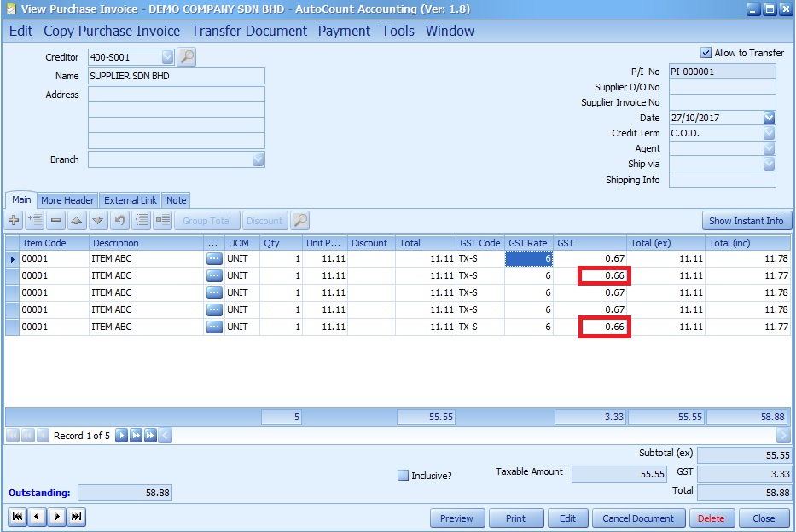Image resolution: width=796 pixels, height=532 pixels.
Task: Click the delete row minus icon
Action: pyautogui.click(x=56, y=221)
